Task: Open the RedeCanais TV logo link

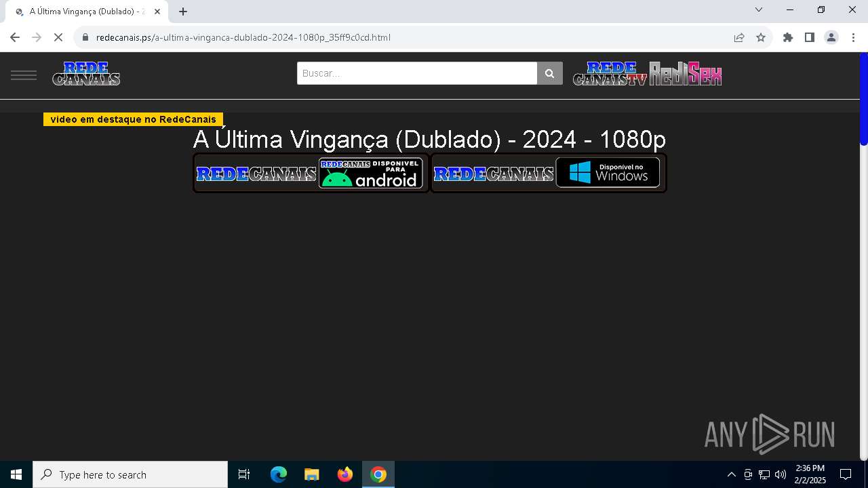Action: 610,73
